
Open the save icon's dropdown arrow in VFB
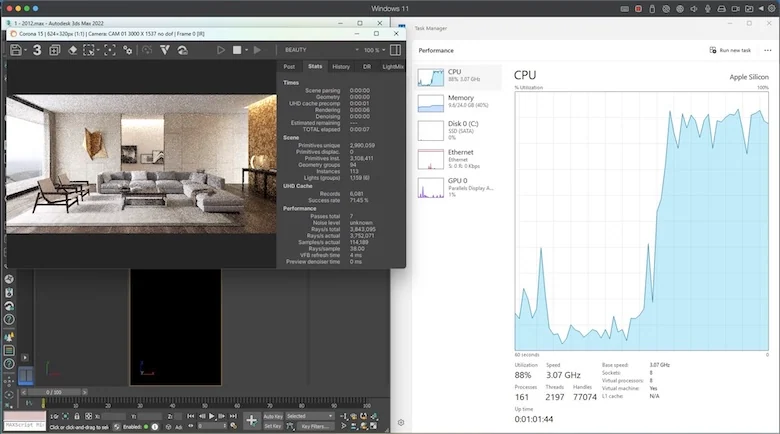pos(25,50)
